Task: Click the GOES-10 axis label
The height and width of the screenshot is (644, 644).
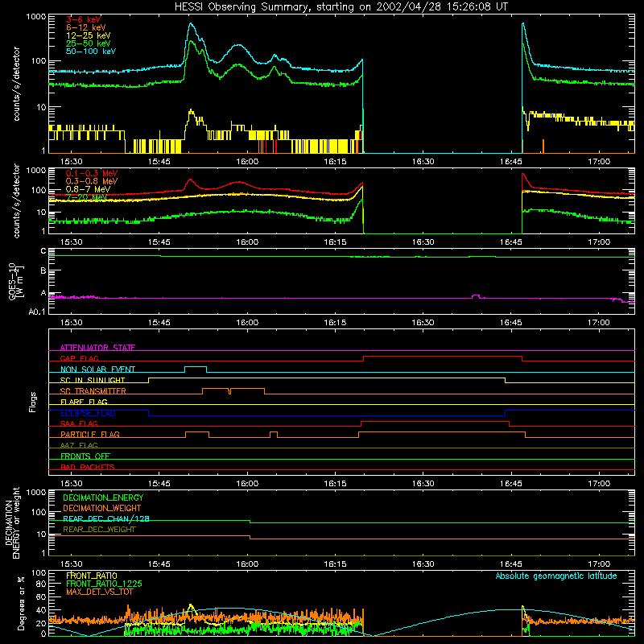Action: point(16,281)
